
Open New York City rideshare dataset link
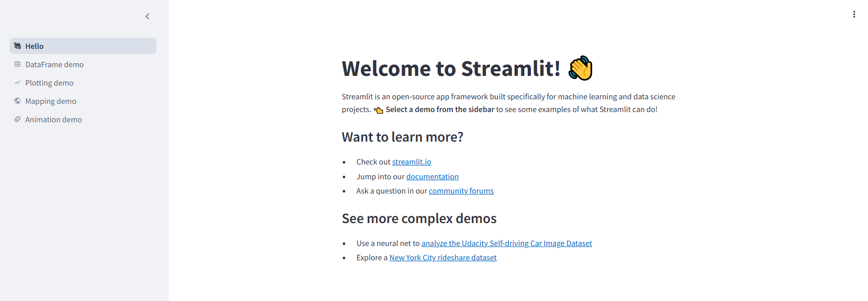click(443, 258)
